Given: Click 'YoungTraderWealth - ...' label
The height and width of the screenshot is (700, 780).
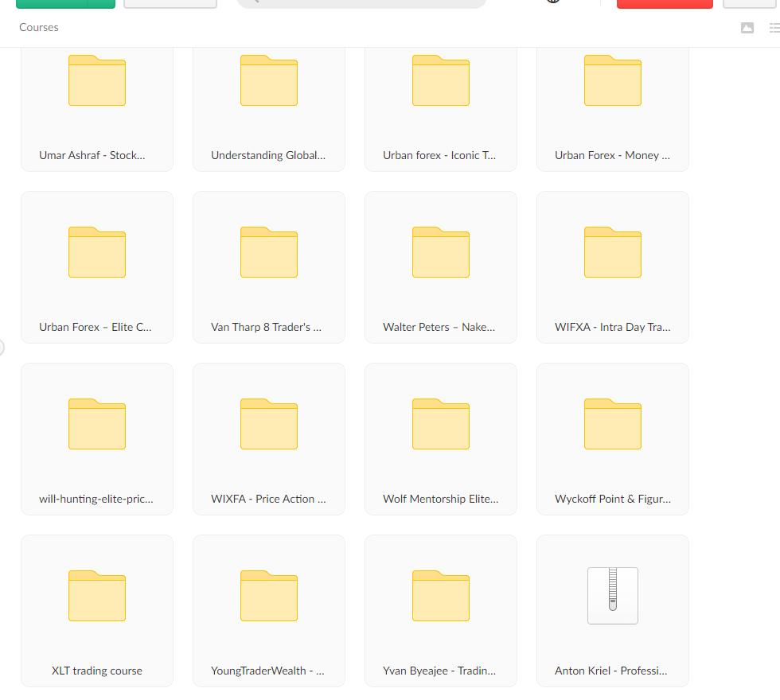Looking at the screenshot, I should point(267,671).
